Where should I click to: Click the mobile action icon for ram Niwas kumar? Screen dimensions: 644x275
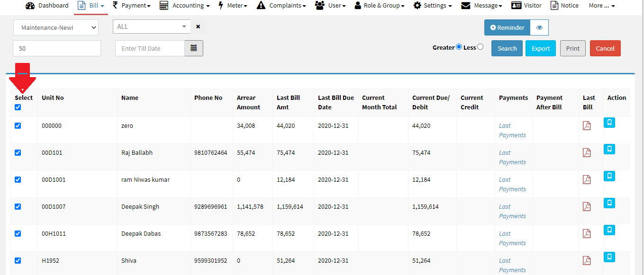tap(609, 176)
